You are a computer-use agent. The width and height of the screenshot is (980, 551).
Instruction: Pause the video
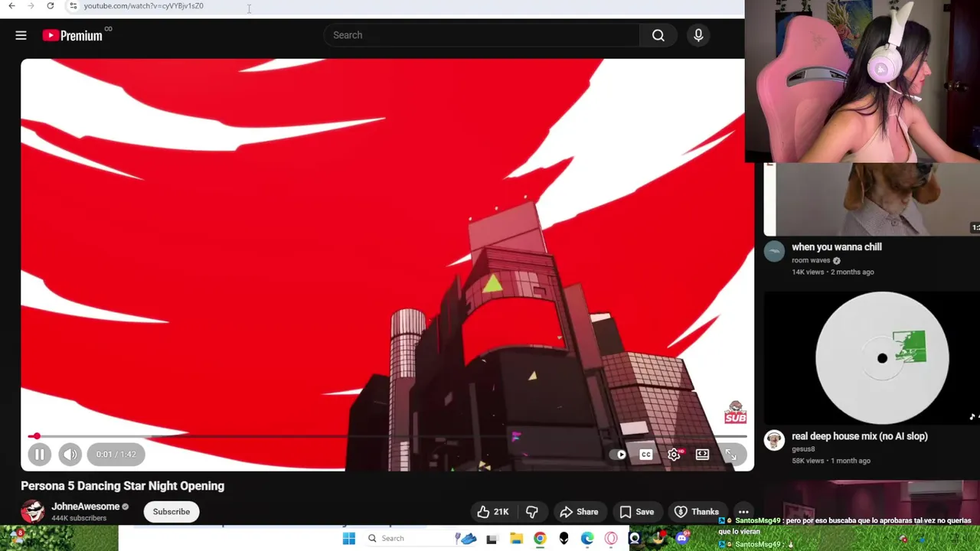(x=39, y=455)
